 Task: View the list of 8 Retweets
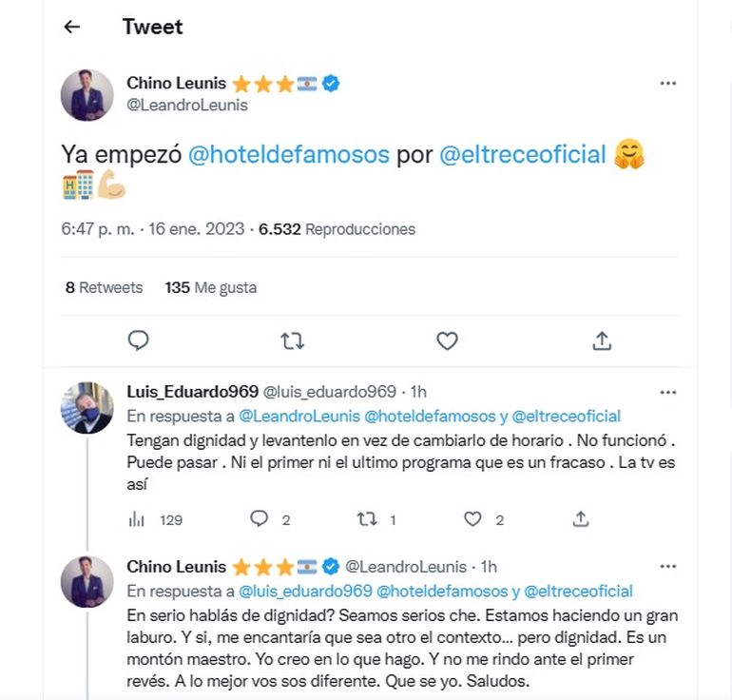pyautogui.click(x=104, y=287)
